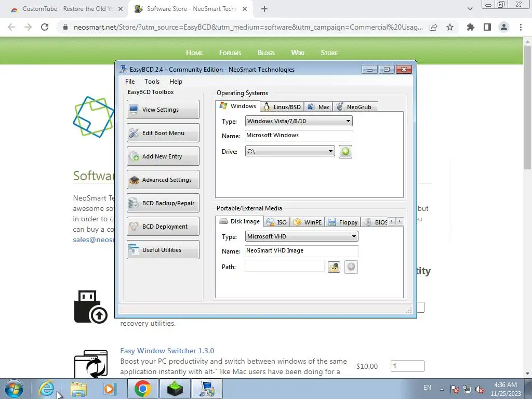Image resolution: width=532 pixels, height=399 pixels.
Task: Click the Chrome address bar URL
Action: 248,27
